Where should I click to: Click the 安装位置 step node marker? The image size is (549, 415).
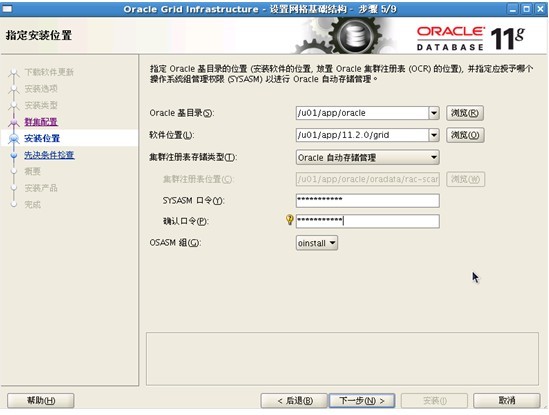pyautogui.click(x=14, y=138)
